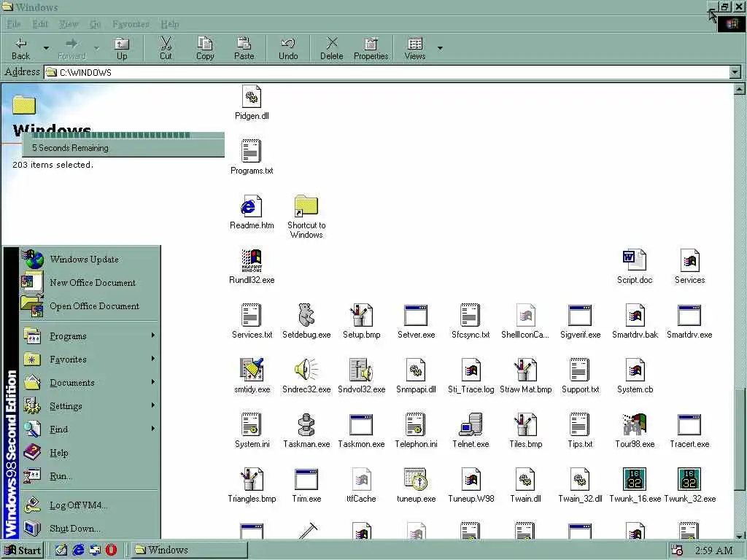Select the smtidy.exe broom icon

[252, 370]
